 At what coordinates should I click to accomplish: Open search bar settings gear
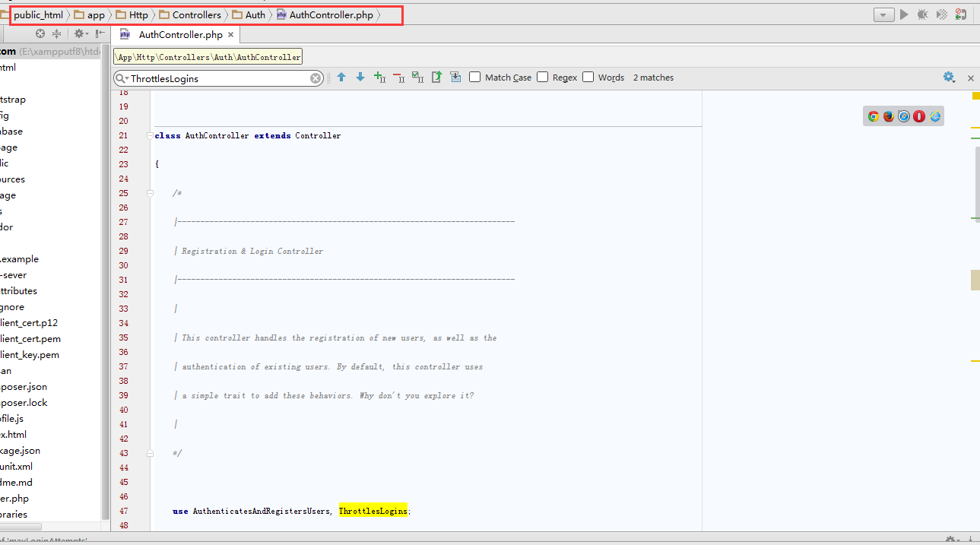tap(949, 78)
